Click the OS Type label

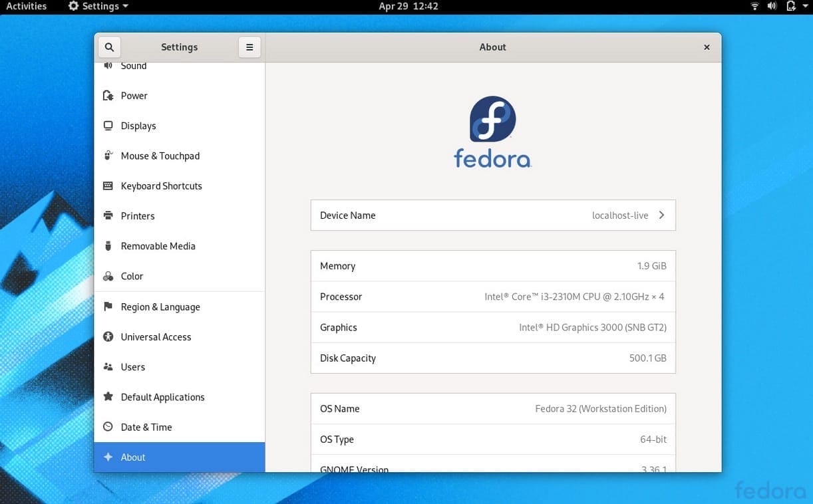tap(337, 440)
